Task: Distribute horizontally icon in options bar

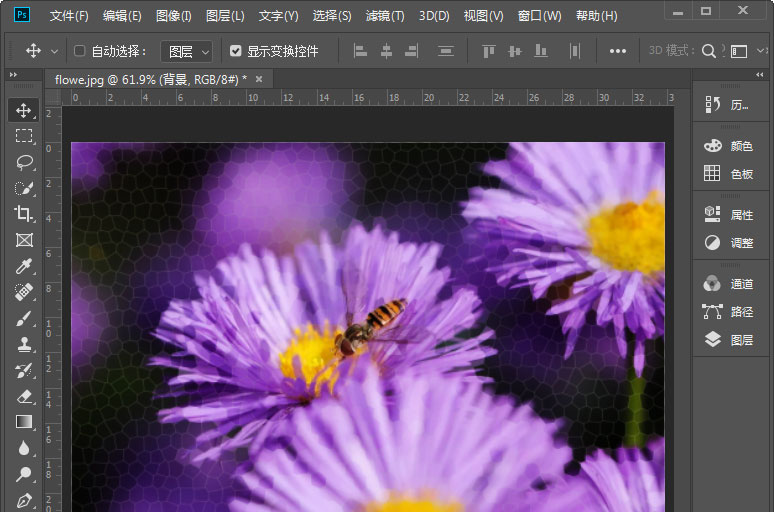Action: point(574,51)
